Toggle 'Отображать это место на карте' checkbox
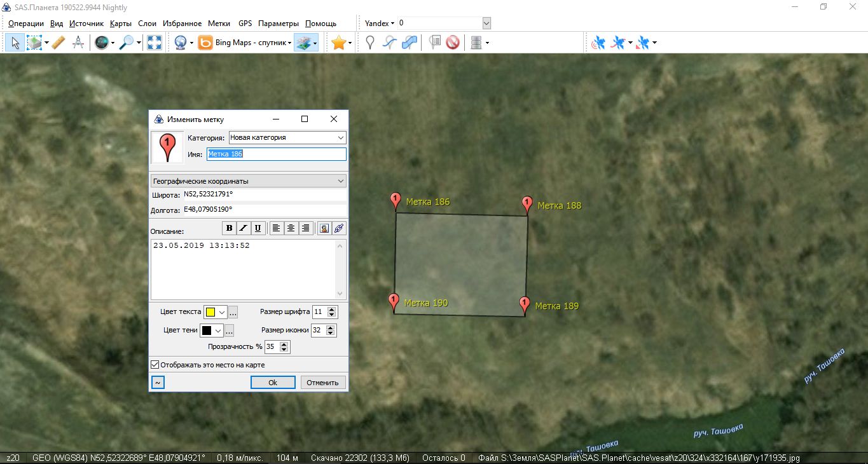The width and height of the screenshot is (868, 464). [155, 365]
